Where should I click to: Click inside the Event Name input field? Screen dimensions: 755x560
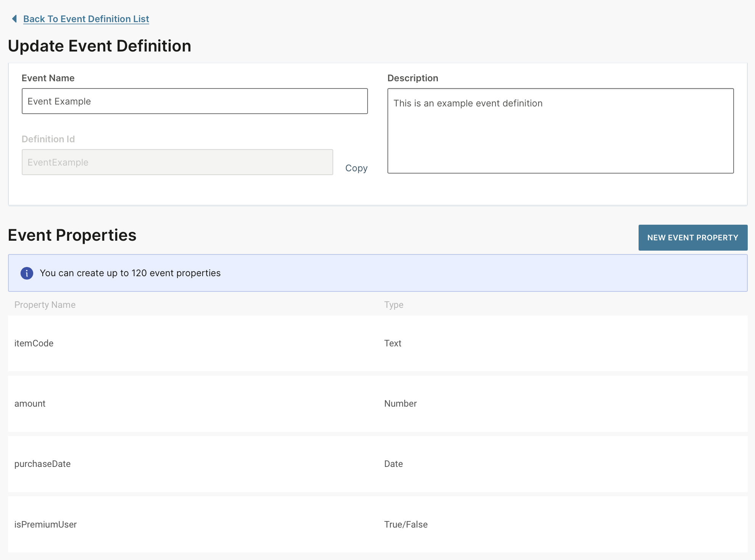(x=195, y=101)
